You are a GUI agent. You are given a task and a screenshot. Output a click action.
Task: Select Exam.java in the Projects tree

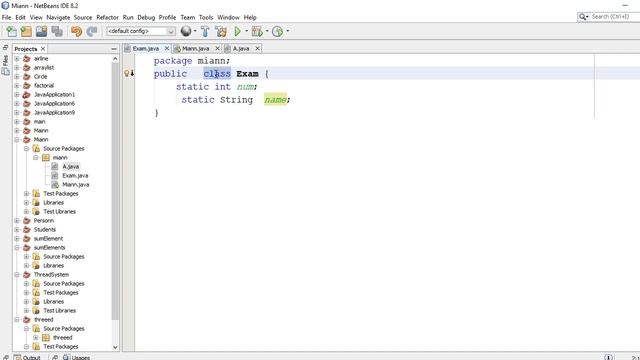tap(75, 176)
